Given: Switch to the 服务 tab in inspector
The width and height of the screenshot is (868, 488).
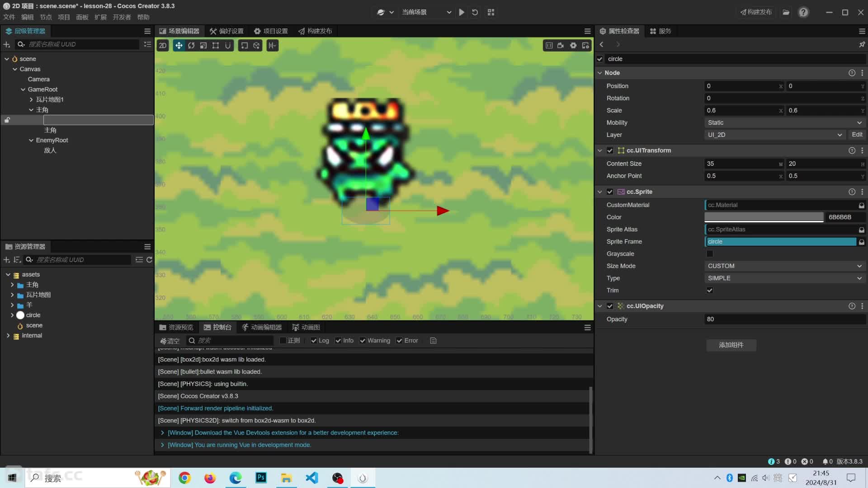Looking at the screenshot, I should tap(660, 31).
